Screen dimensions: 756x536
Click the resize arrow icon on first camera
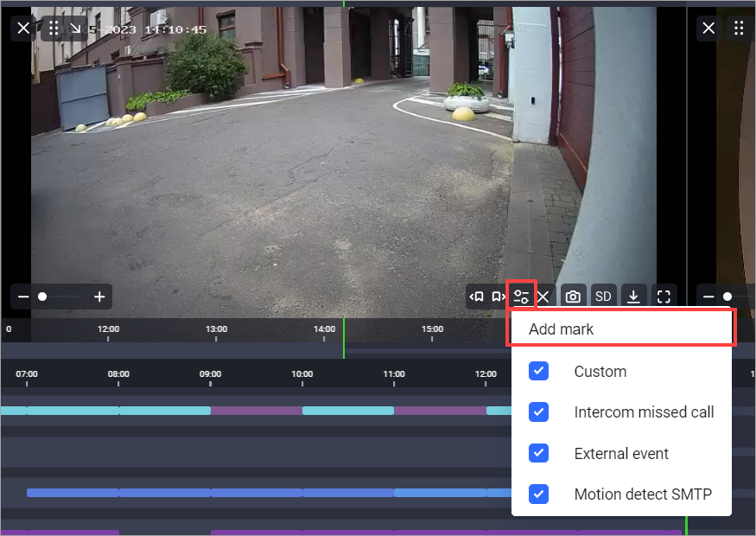[x=75, y=29]
